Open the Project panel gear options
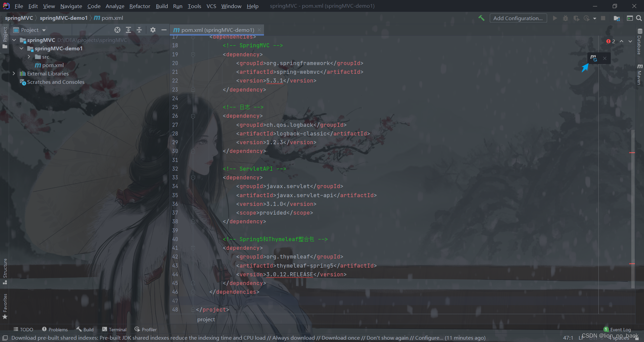644x342 pixels. [153, 30]
